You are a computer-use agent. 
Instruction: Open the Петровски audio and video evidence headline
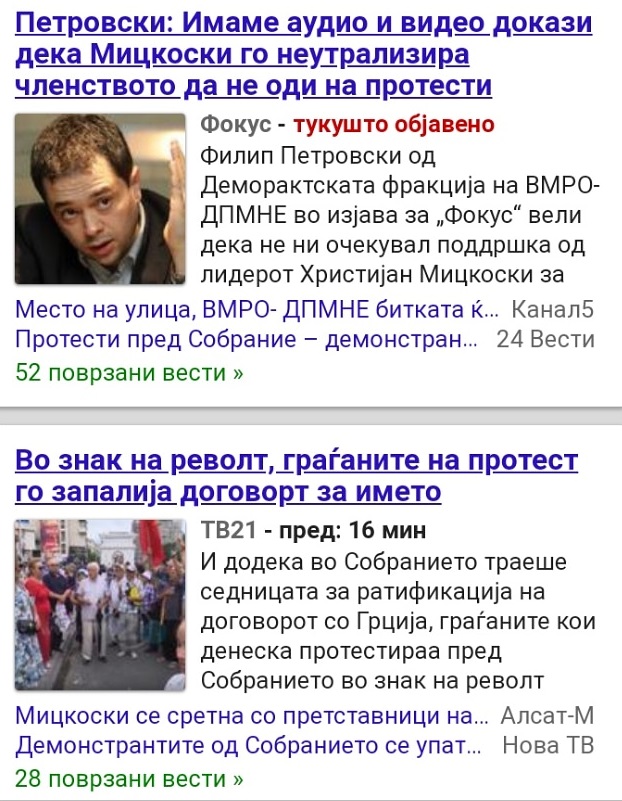click(304, 54)
